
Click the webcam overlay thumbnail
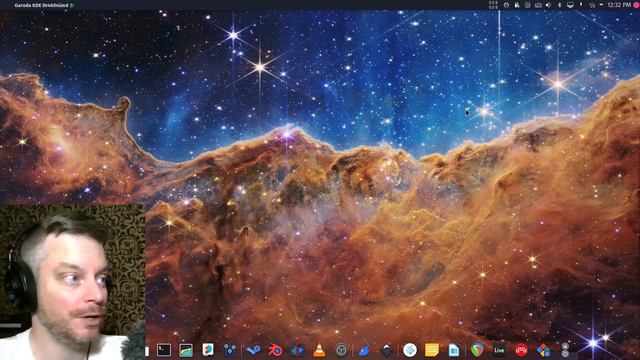point(72,282)
